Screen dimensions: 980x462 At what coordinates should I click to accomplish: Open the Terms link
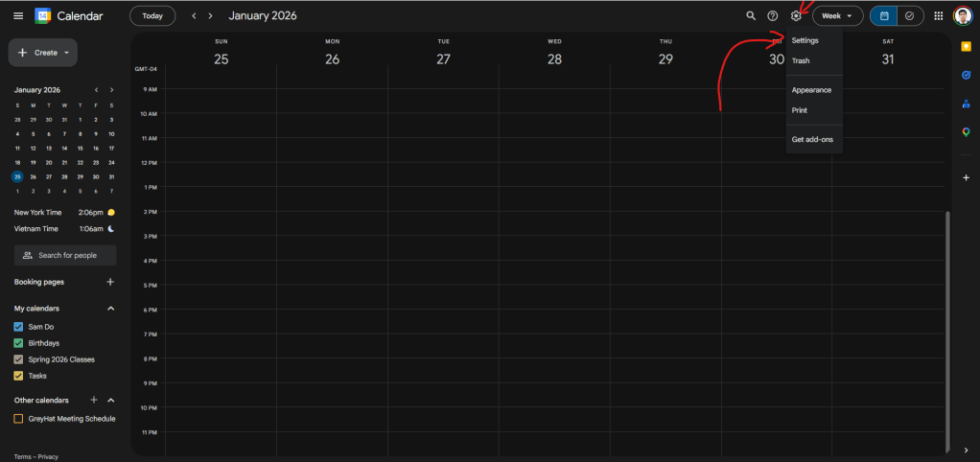click(x=22, y=457)
